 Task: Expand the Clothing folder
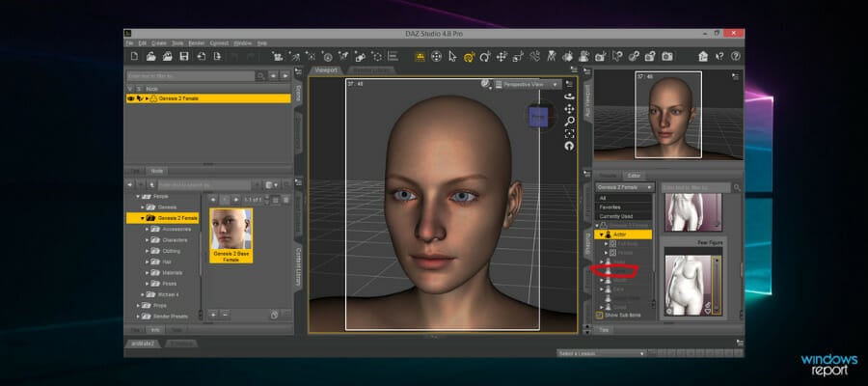148,251
